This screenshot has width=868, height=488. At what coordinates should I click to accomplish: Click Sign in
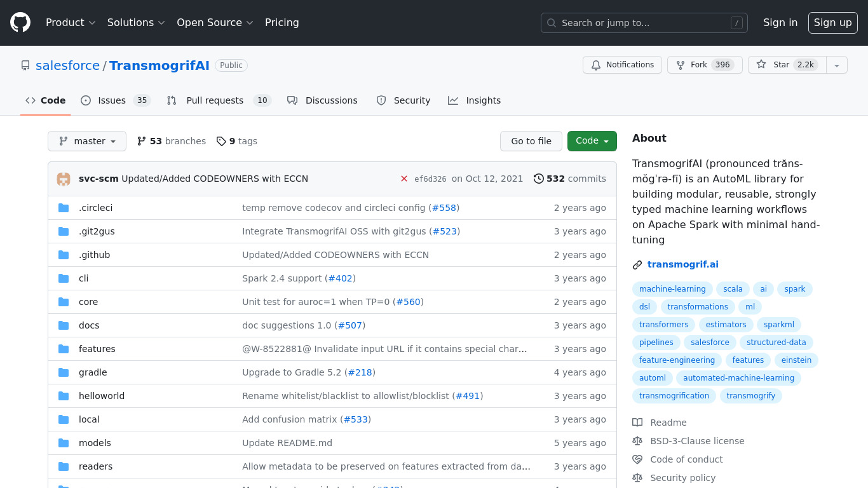click(x=780, y=22)
